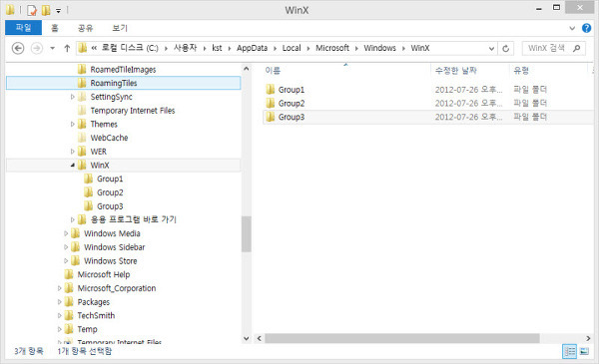Expand 응용 프로그램 바로 가기 node
The image size is (599, 364).
click(72, 219)
